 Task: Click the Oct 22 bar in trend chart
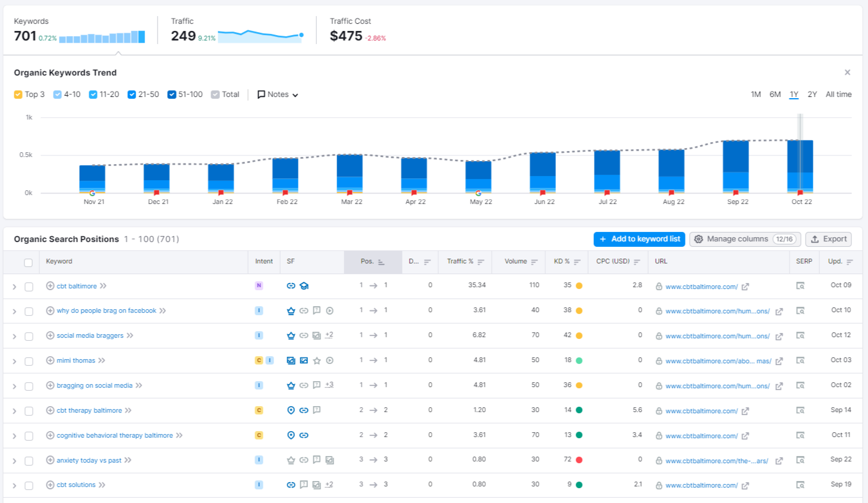coord(800,166)
